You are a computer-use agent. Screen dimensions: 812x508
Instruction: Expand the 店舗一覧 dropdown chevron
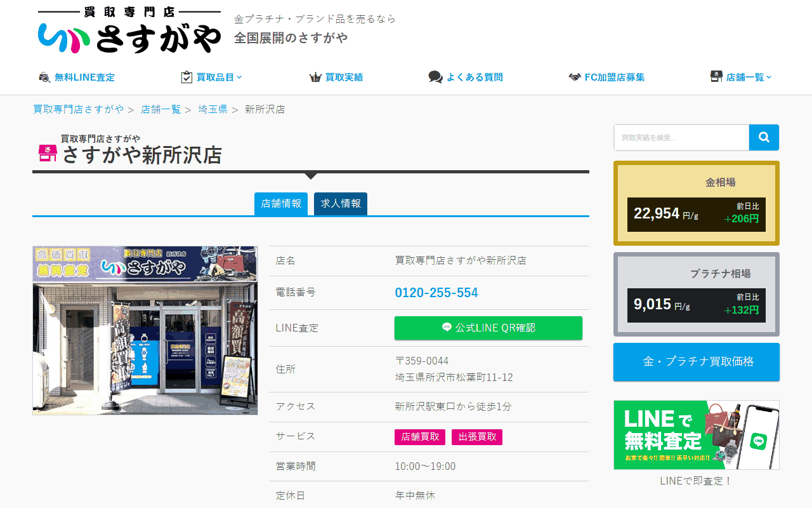coord(769,77)
